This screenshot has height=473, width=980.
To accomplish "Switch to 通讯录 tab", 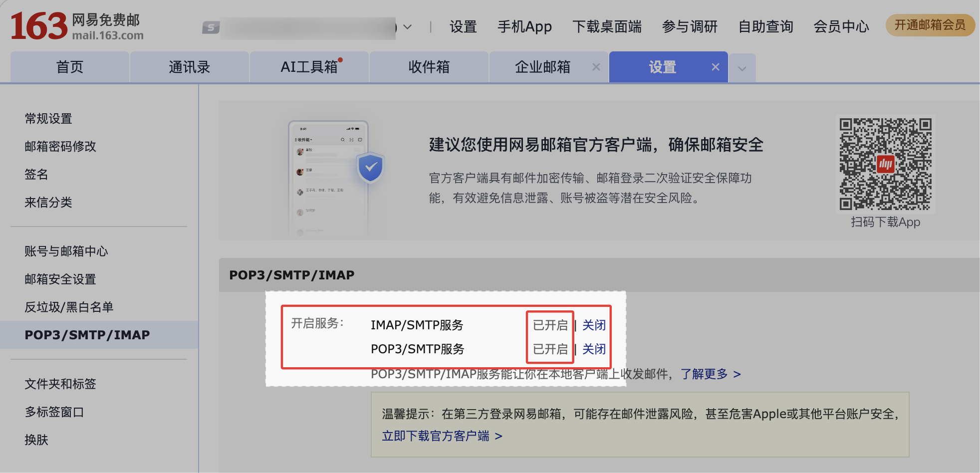I will [x=190, y=67].
